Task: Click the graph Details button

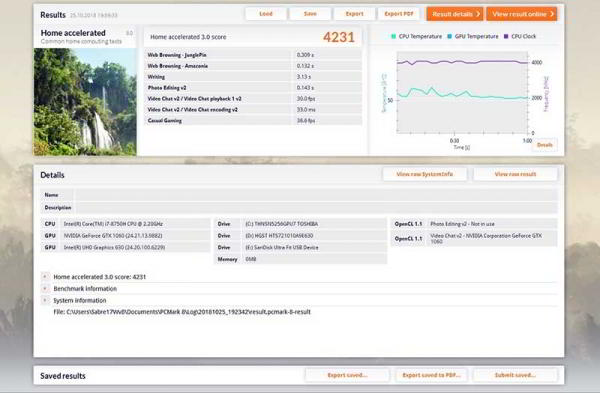Action: [x=545, y=145]
